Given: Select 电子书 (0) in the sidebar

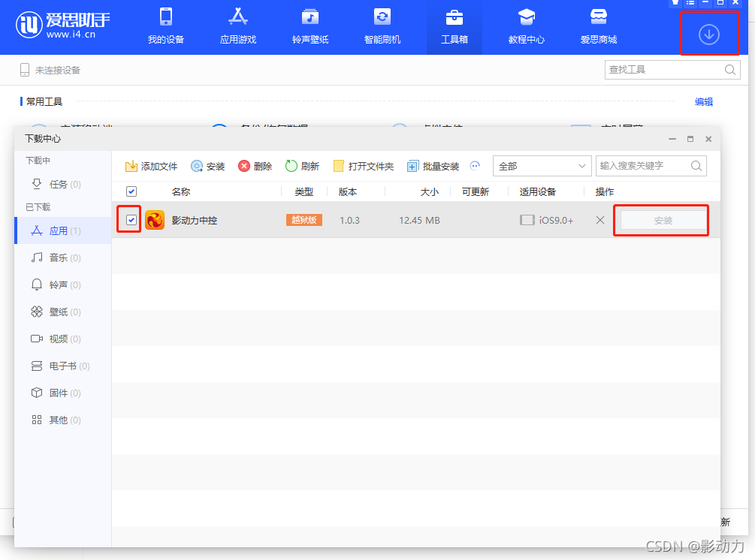Looking at the screenshot, I should pos(63,366).
